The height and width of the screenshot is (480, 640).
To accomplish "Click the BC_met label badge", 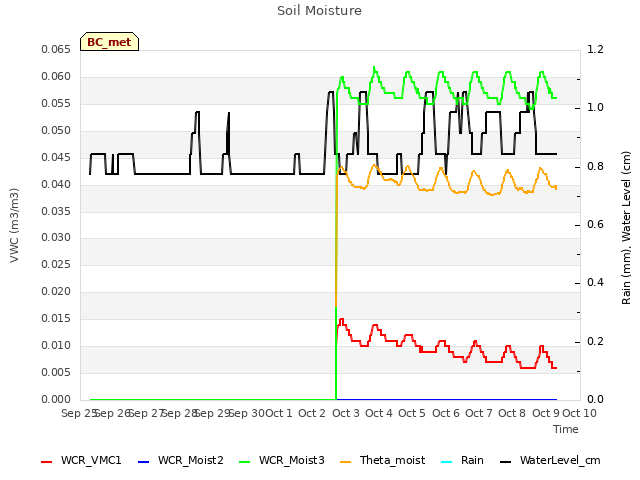I will pyautogui.click(x=109, y=42).
